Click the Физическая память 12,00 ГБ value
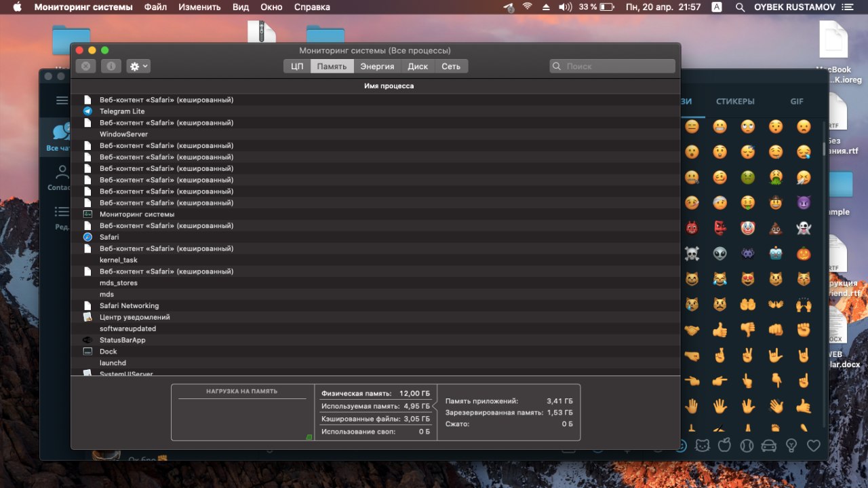This screenshot has width=868, height=488. (414, 394)
